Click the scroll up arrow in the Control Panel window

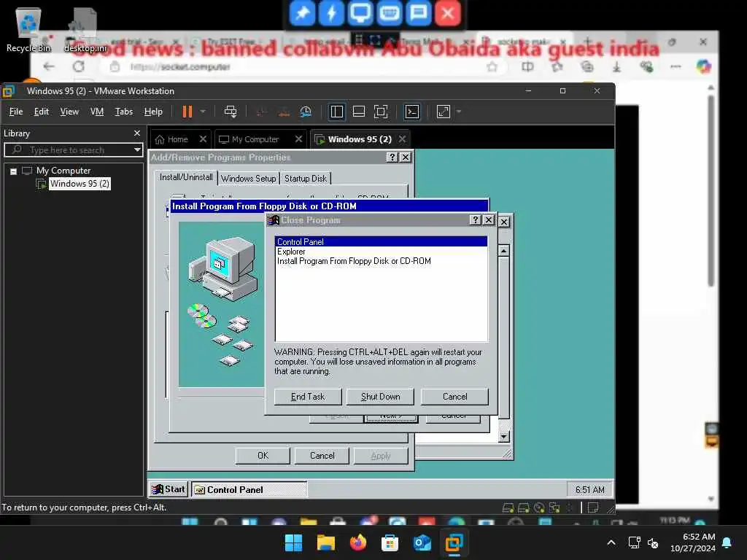click(504, 251)
